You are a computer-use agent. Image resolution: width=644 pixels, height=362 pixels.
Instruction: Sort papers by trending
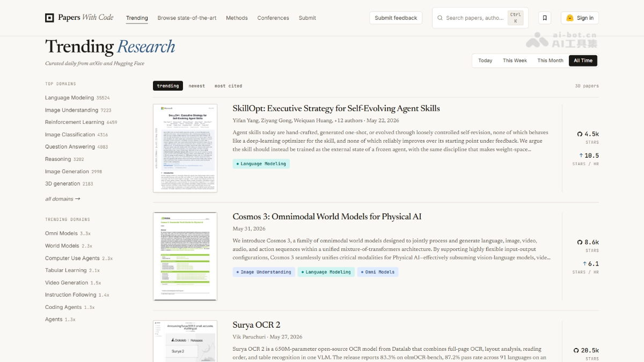(168, 86)
